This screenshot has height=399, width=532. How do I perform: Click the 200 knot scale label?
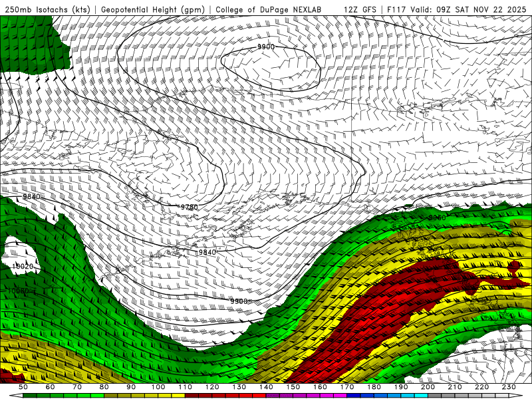[428, 387]
